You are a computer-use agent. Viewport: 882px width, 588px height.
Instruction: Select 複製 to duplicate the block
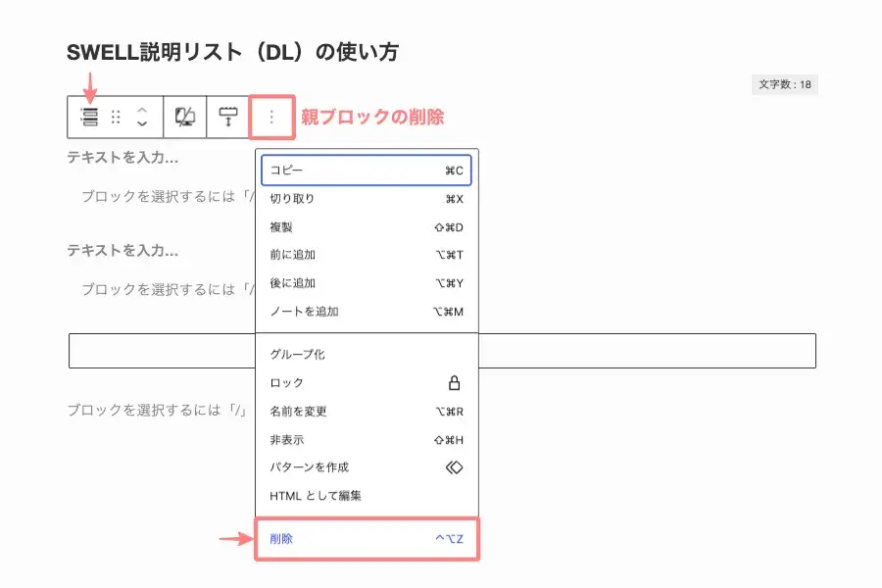(367, 227)
